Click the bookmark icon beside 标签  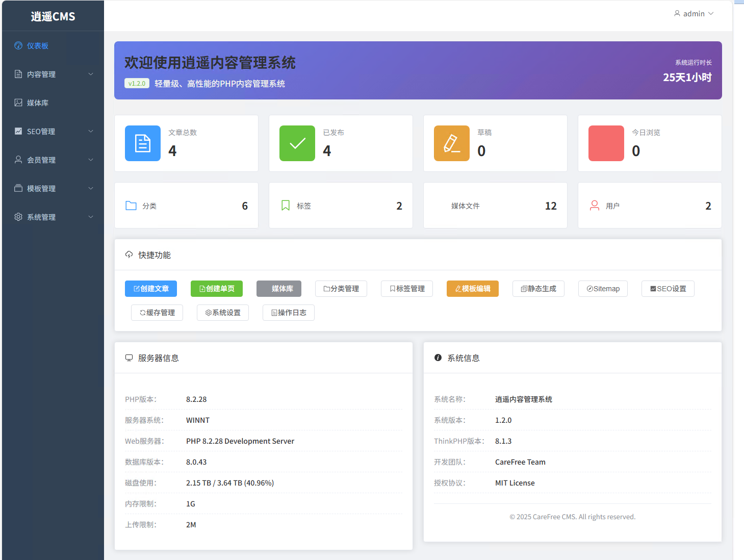(286, 206)
